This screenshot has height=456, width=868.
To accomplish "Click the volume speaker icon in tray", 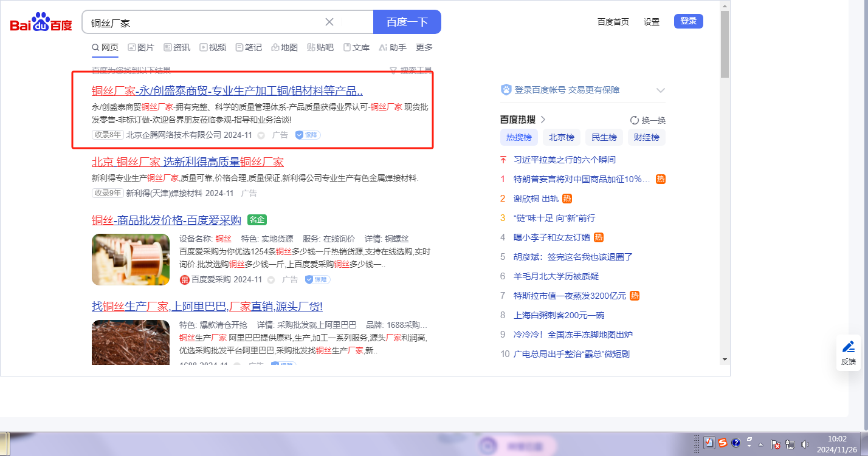I will click(x=805, y=444).
